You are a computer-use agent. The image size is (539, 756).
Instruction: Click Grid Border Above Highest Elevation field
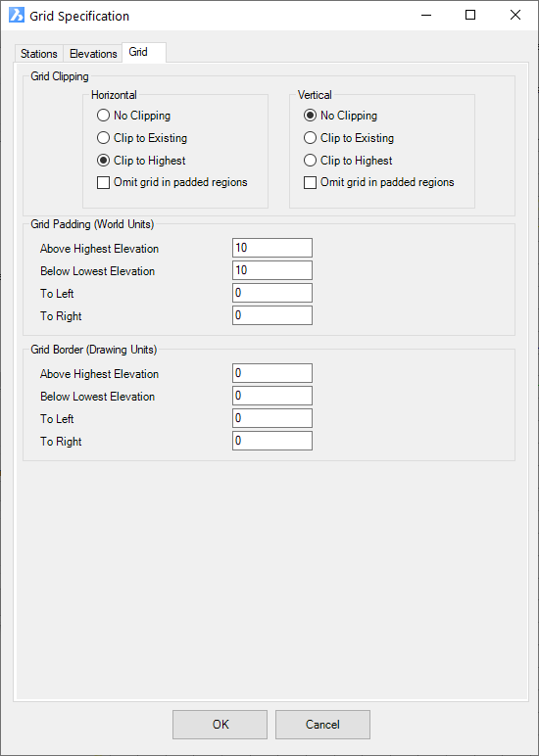(272, 373)
